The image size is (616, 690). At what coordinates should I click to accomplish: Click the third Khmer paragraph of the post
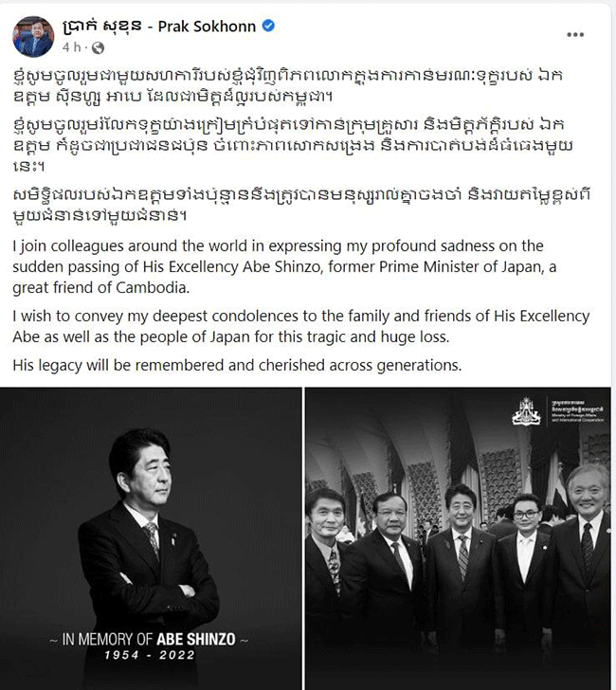(x=301, y=205)
